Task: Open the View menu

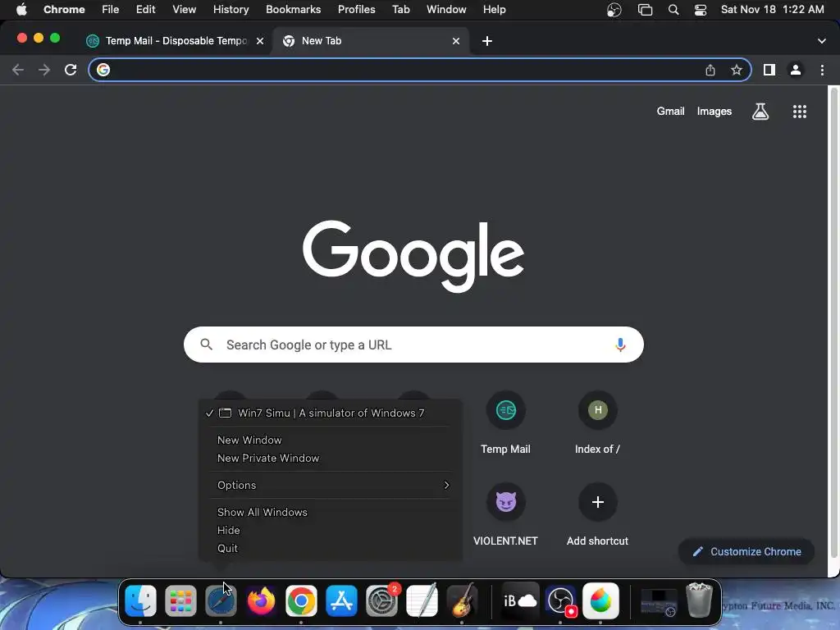Action: (x=185, y=10)
